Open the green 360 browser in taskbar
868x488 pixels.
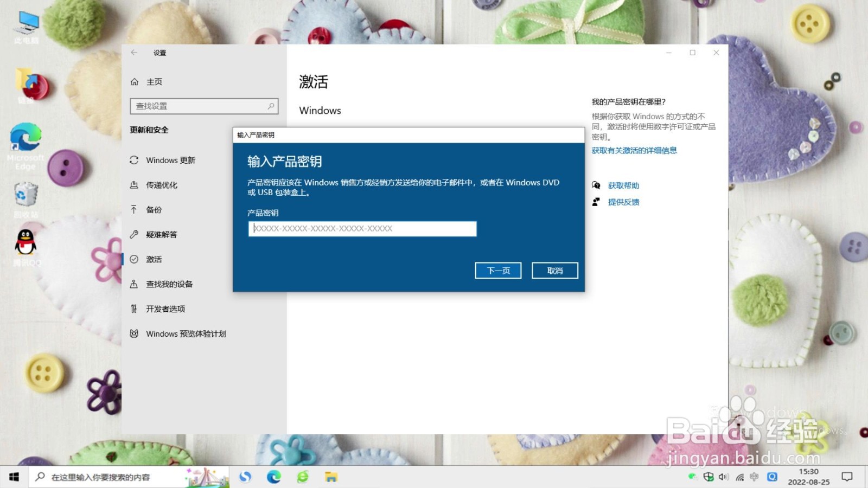303,477
